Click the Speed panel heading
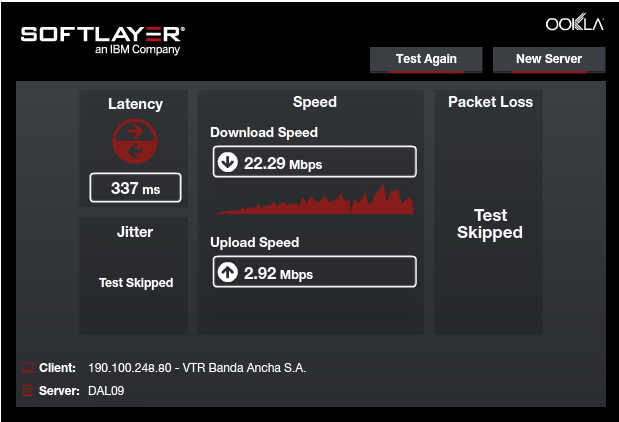This screenshot has height=422, width=619. [x=314, y=102]
